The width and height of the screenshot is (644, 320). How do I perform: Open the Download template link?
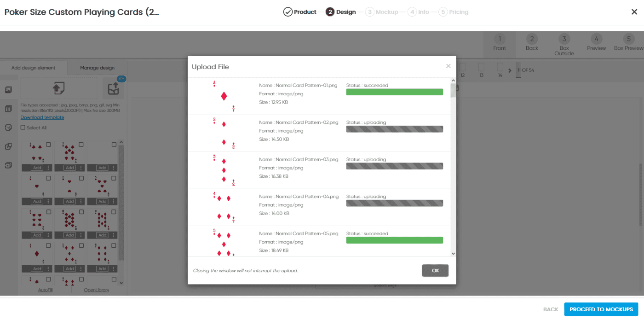[x=42, y=117]
